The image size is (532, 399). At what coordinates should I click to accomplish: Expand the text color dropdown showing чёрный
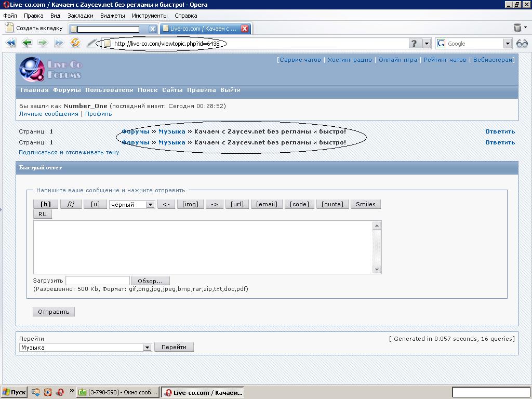pos(150,205)
